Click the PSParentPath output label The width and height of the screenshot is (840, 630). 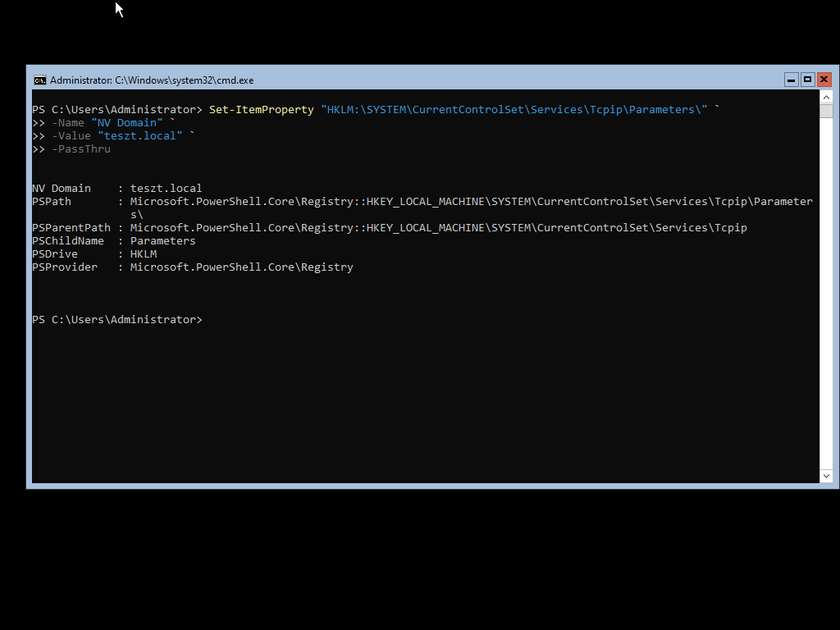tap(71, 228)
